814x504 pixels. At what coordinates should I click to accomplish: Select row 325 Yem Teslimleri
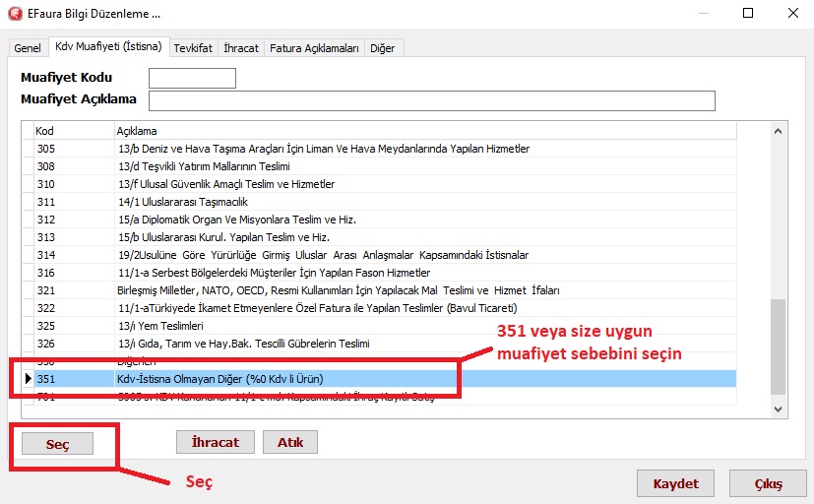coord(159,326)
